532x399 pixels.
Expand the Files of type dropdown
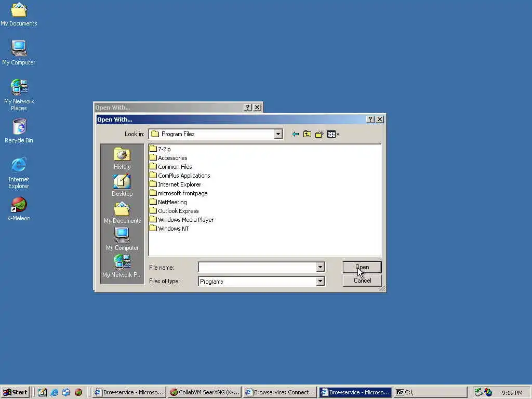click(320, 281)
